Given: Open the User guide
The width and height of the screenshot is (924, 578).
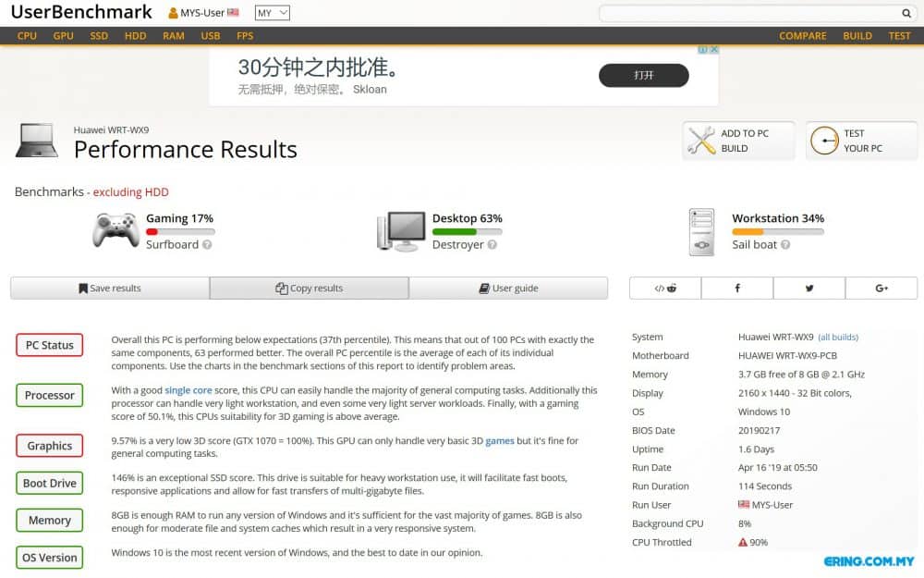Looking at the screenshot, I should coord(508,289).
